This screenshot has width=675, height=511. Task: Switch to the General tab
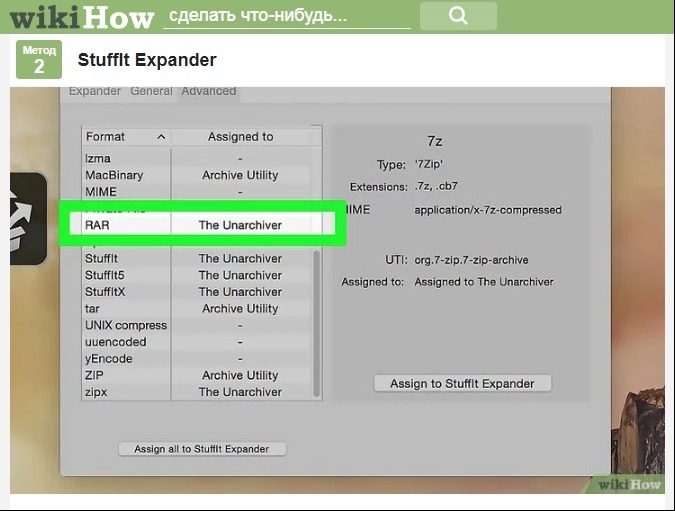pos(152,91)
